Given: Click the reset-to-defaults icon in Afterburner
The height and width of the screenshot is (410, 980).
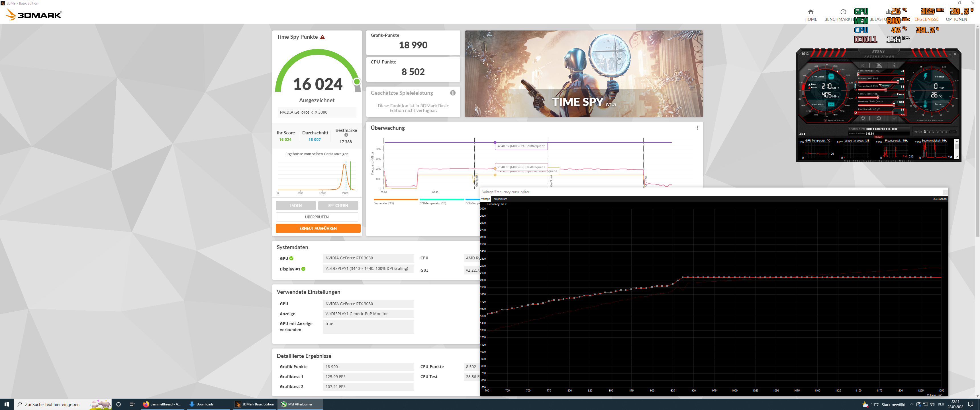Looking at the screenshot, I should coord(879,118).
